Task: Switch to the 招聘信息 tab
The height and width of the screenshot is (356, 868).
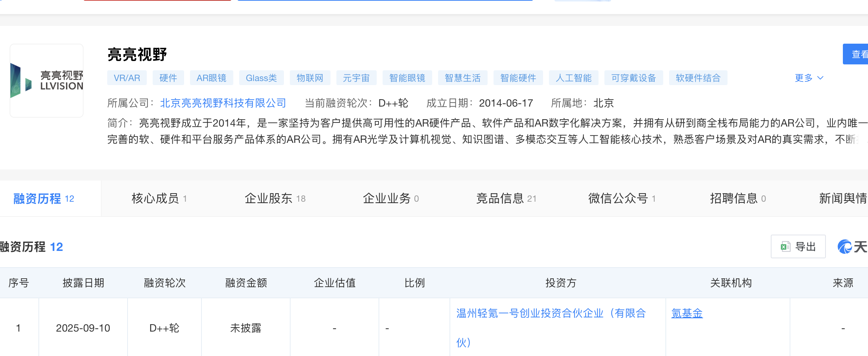Action: click(738, 199)
